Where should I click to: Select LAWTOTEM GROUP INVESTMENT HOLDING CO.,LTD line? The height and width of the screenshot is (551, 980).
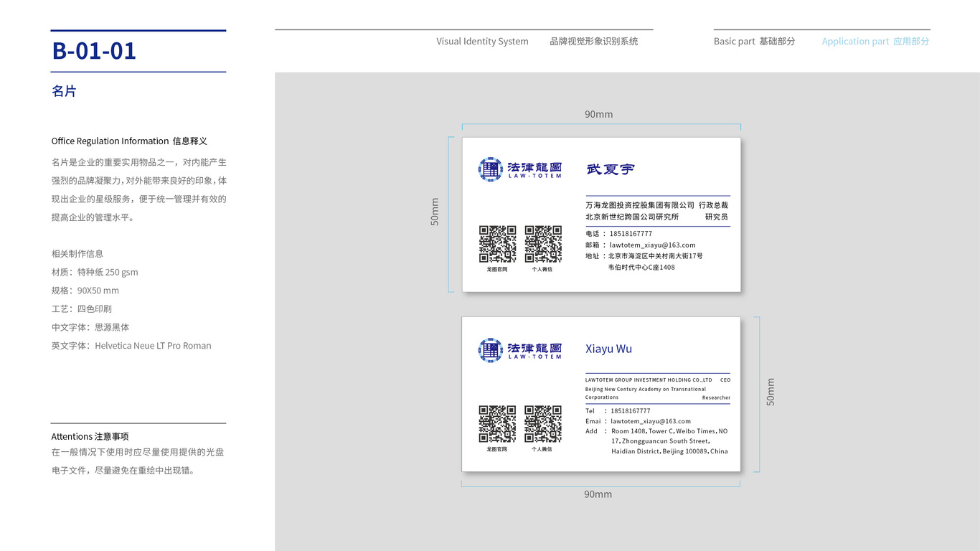tap(649, 380)
